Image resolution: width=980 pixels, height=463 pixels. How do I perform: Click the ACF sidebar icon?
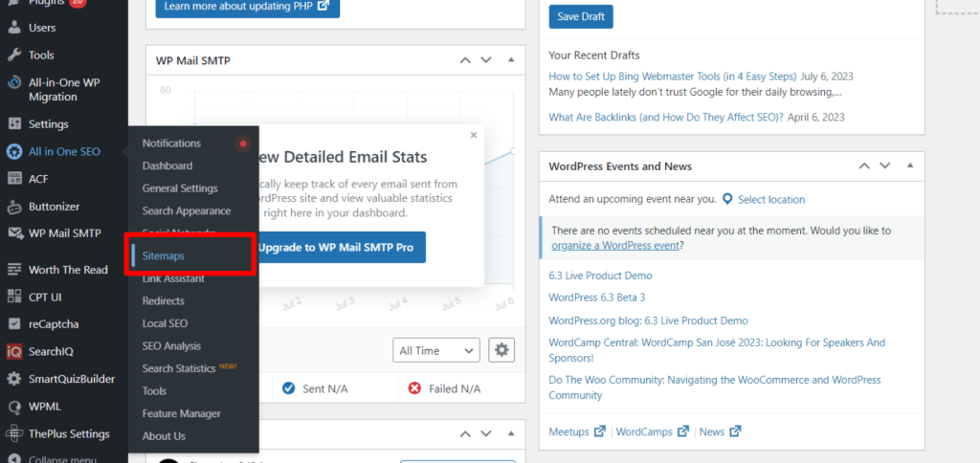(14, 179)
